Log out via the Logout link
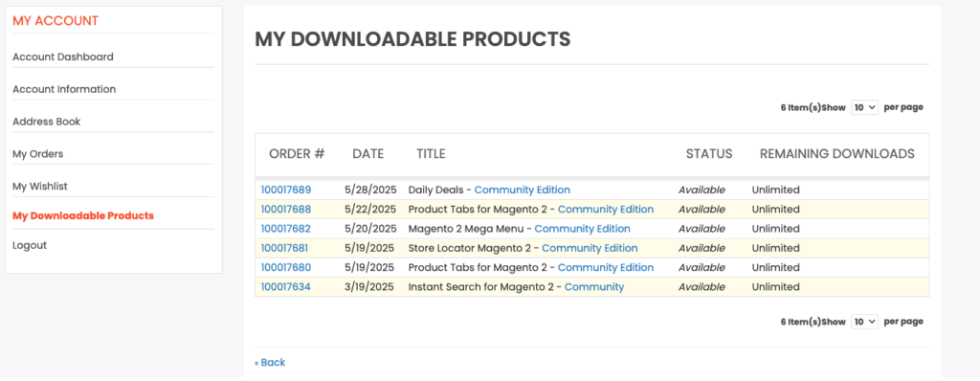The width and height of the screenshot is (980, 381). [x=30, y=245]
